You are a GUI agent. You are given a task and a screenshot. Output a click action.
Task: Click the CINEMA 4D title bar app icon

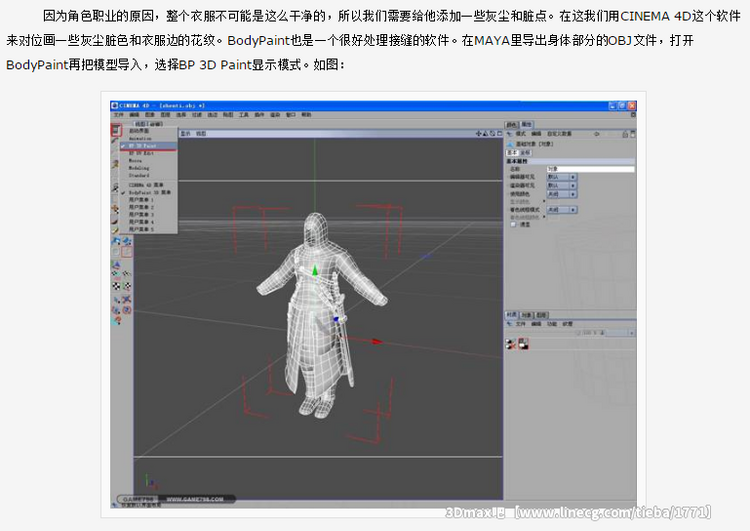[x=115, y=105]
